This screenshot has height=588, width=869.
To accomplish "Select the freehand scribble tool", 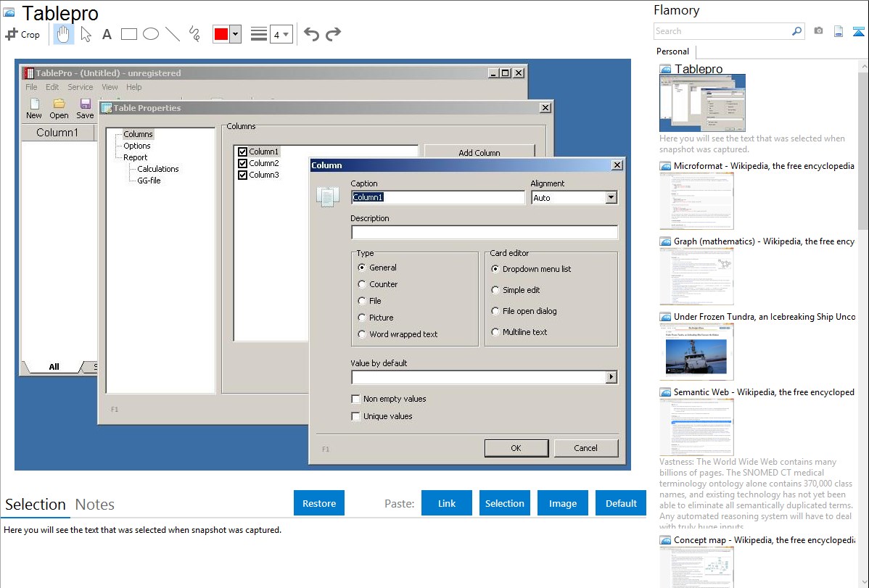I will coord(194,34).
